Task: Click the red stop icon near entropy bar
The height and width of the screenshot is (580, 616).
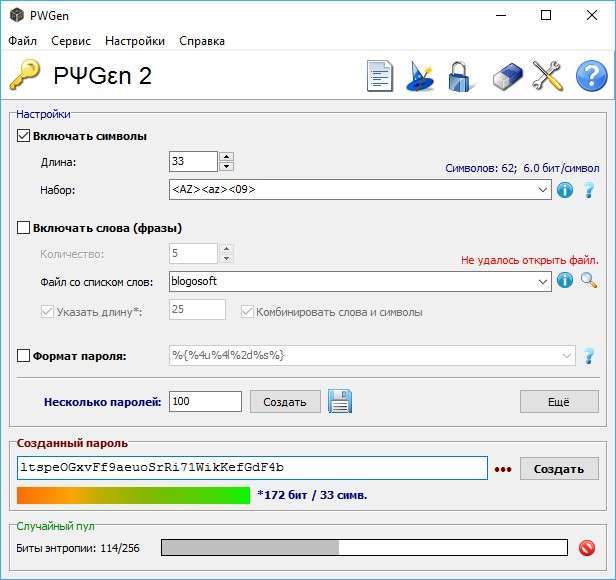Action: click(587, 548)
